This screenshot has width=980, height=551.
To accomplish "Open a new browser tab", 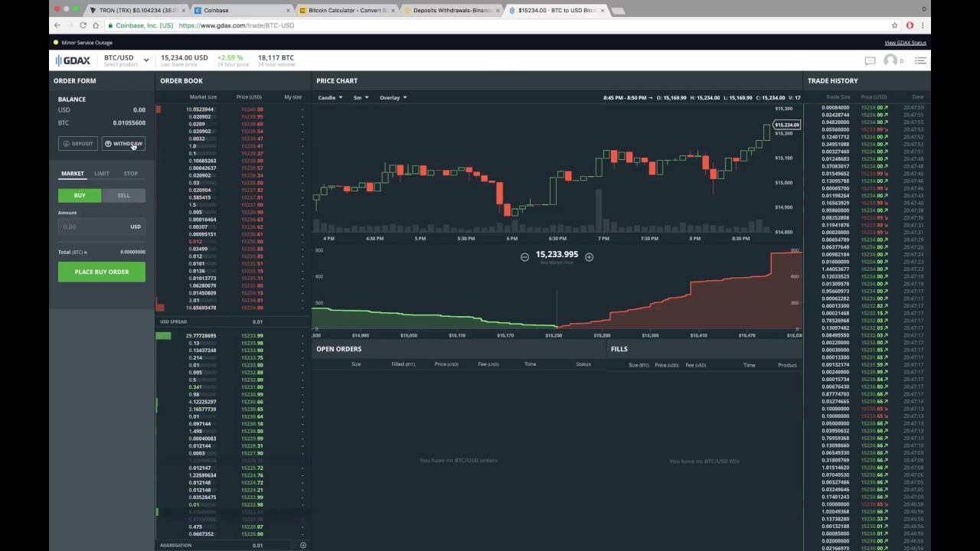I will (617, 11).
